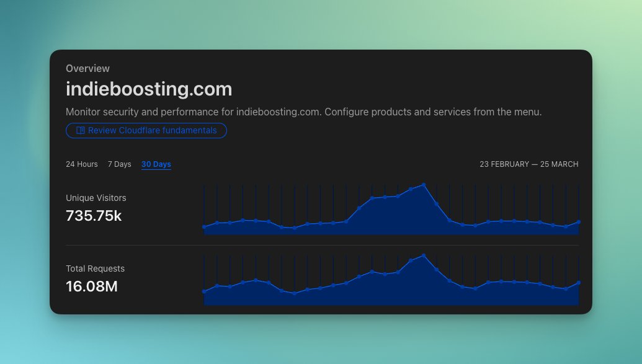Click the indieboosting.com heading

[x=149, y=89]
